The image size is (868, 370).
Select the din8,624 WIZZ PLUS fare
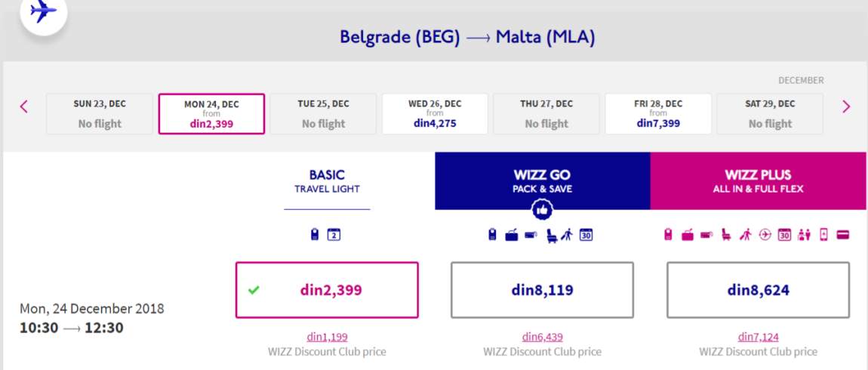(758, 290)
